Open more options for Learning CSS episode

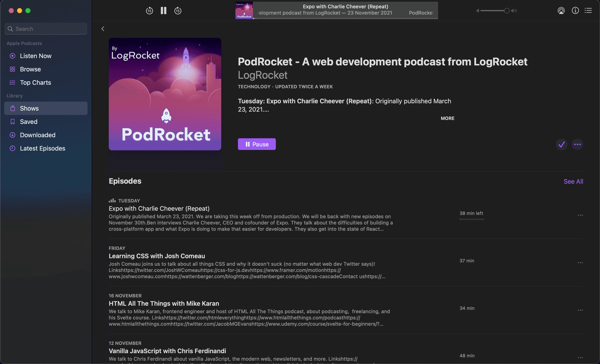click(x=580, y=263)
